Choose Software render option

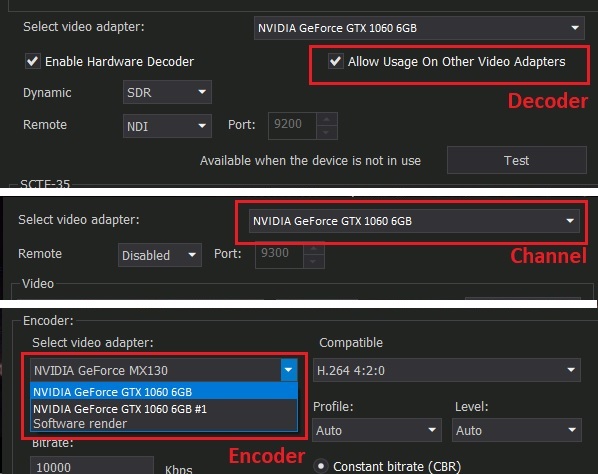coord(164,424)
